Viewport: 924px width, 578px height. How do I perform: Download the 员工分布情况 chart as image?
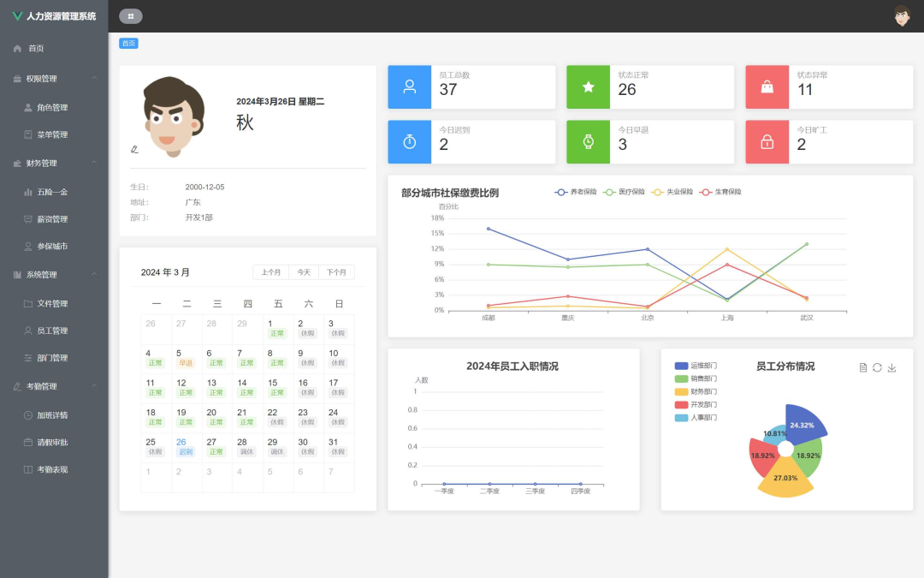pyautogui.click(x=891, y=367)
